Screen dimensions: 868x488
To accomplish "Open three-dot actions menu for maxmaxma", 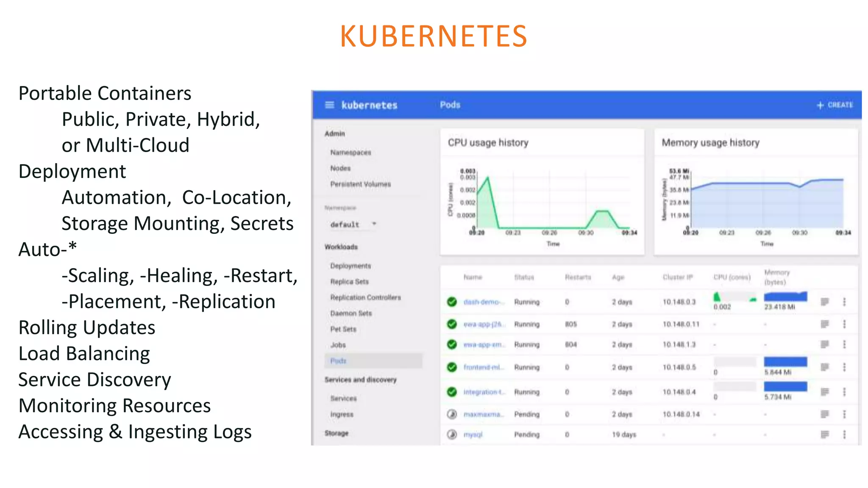I will (x=844, y=414).
